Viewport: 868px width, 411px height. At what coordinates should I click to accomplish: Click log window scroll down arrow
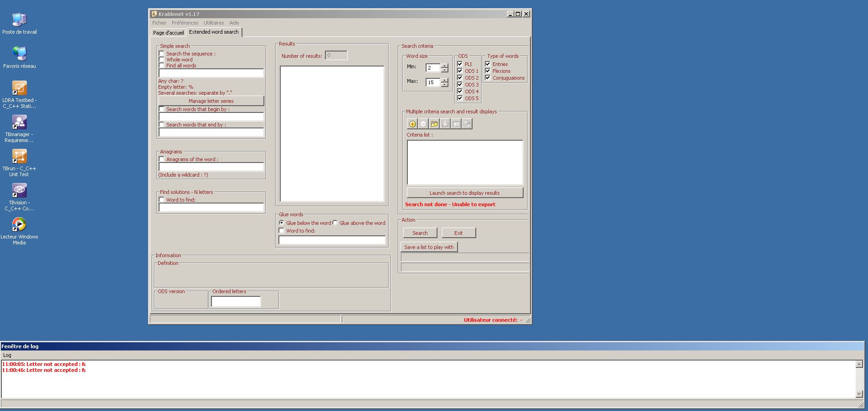pyautogui.click(x=859, y=394)
